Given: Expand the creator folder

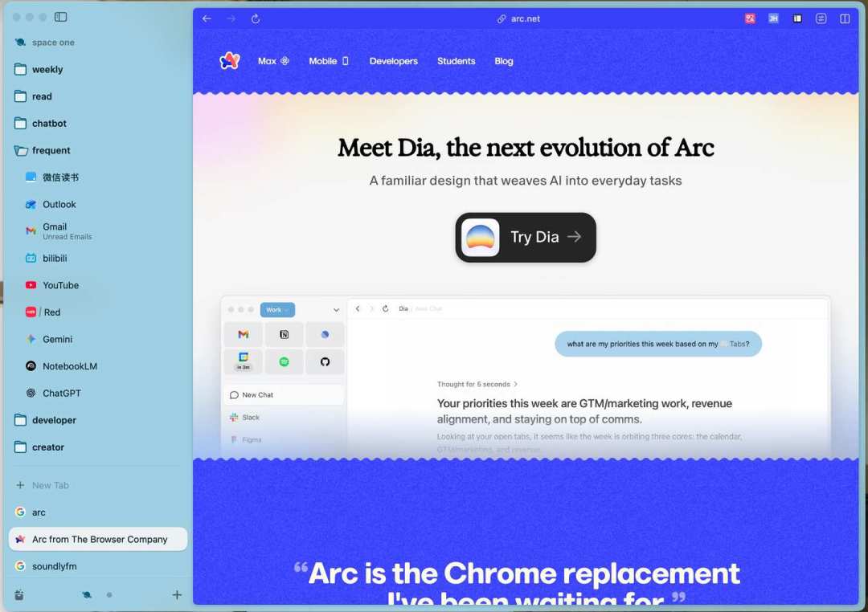Looking at the screenshot, I should (98, 447).
